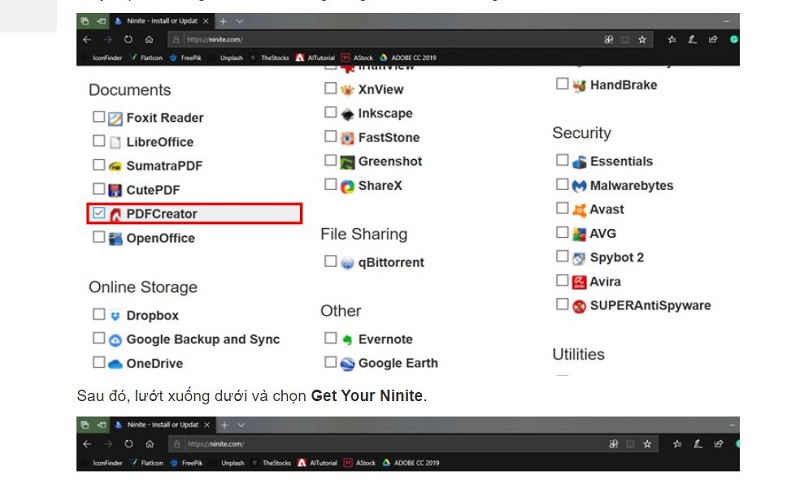
Task: Click the star favorite icon in upper address bar
Action: pos(642,39)
